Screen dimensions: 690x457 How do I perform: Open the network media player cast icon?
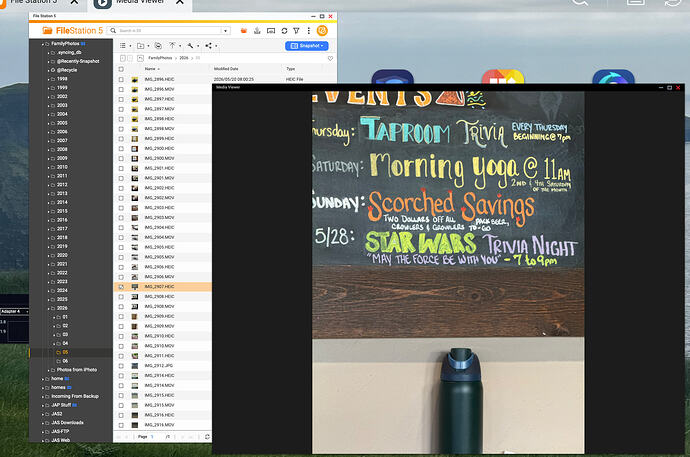pos(271,31)
